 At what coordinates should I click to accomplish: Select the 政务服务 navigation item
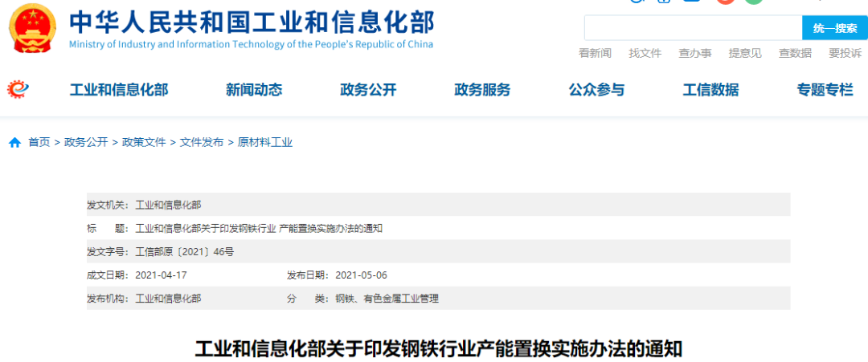[x=482, y=90]
